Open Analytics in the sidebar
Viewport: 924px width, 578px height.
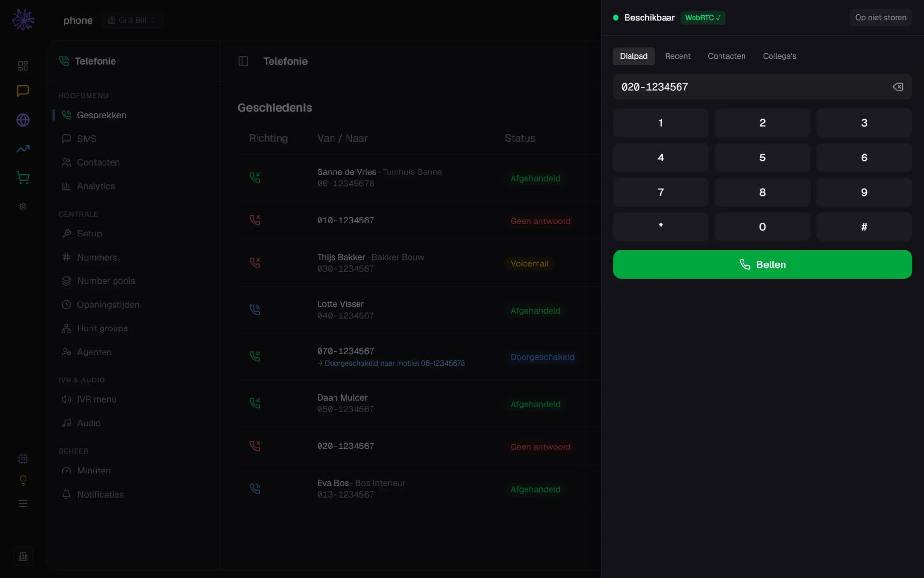[133, 186]
